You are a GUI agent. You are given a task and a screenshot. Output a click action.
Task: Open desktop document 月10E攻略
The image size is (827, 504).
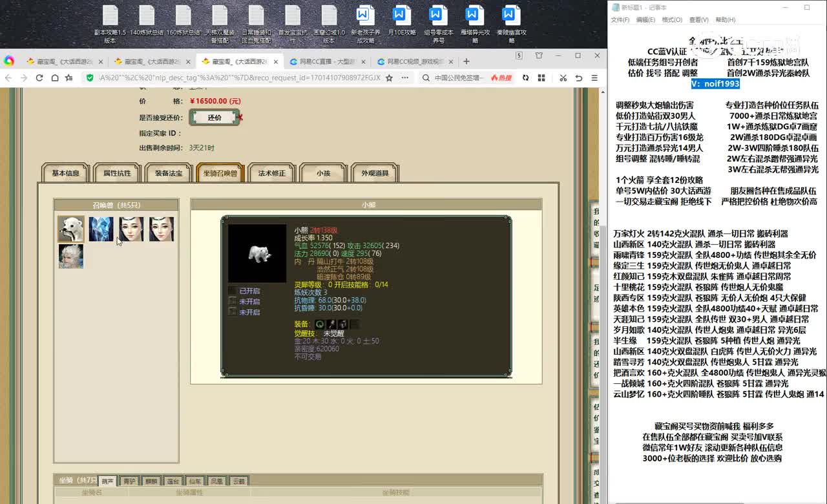(401, 21)
